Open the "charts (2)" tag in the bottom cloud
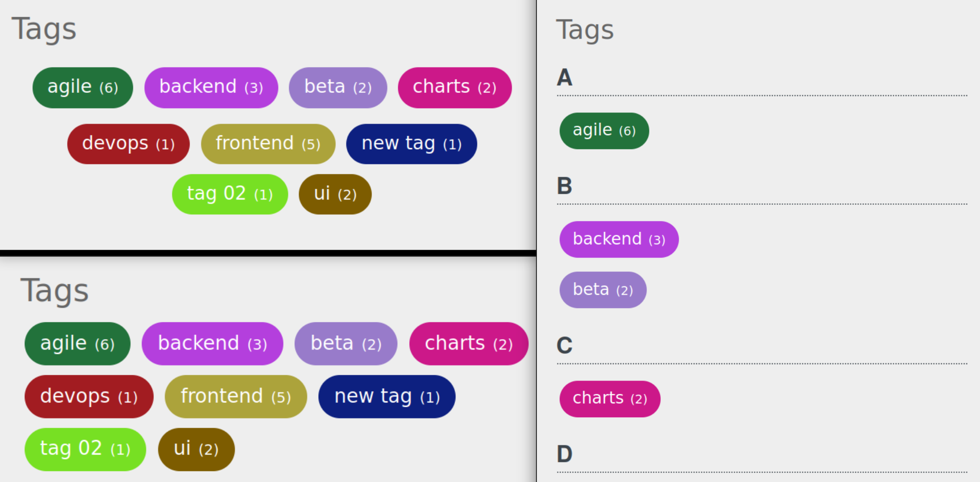980x482 pixels. click(x=468, y=343)
